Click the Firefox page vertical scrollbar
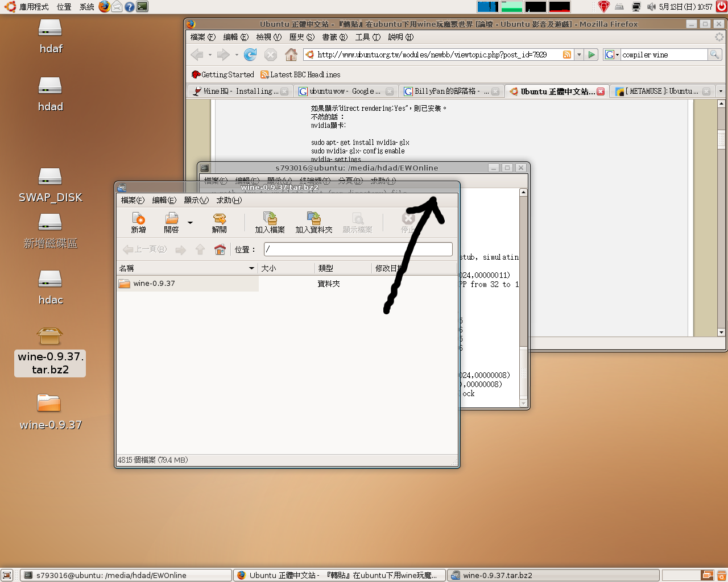 (721, 227)
